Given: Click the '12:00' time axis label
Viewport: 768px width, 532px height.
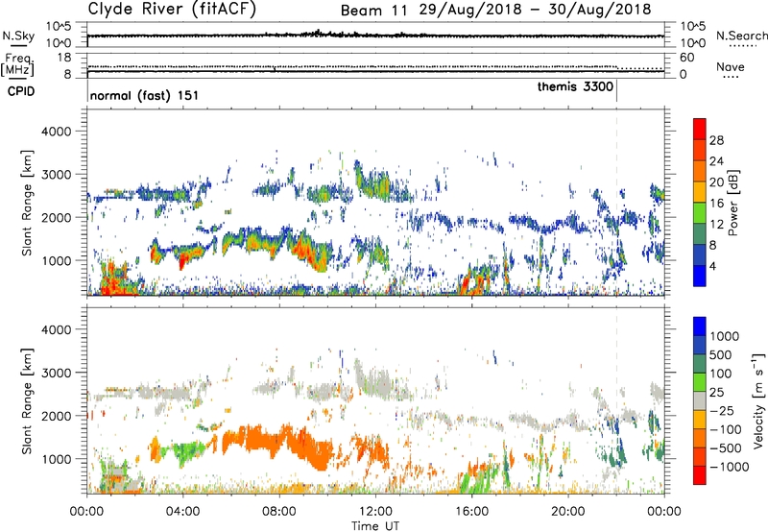Looking at the screenshot, I should (375, 512).
